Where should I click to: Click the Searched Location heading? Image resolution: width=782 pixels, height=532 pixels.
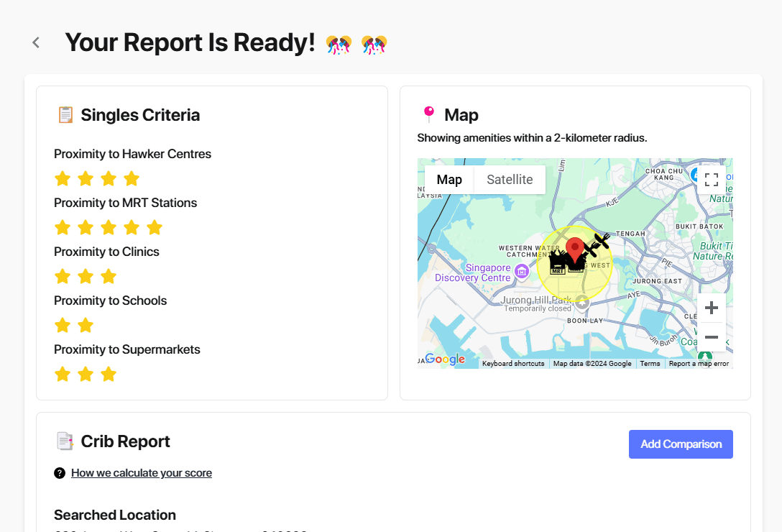point(115,515)
